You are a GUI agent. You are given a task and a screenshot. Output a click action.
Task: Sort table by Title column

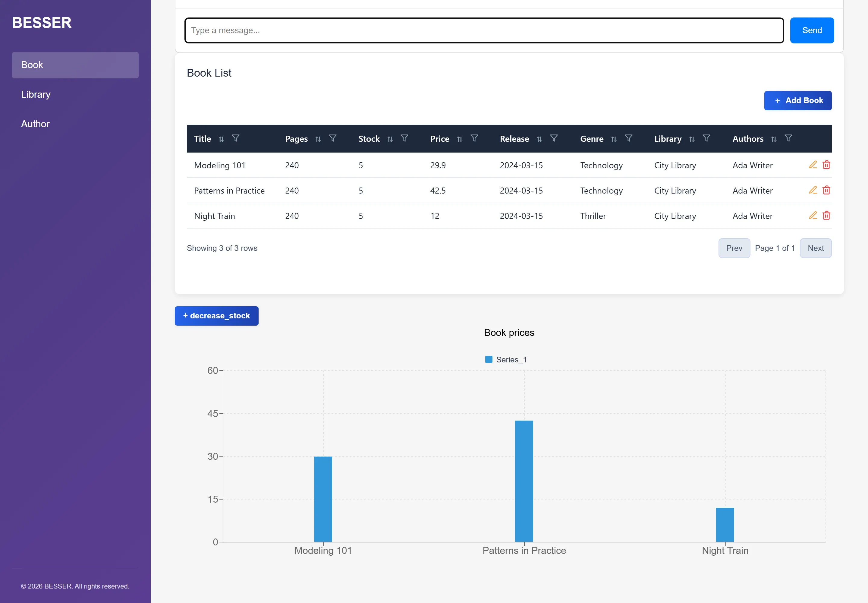(221, 139)
